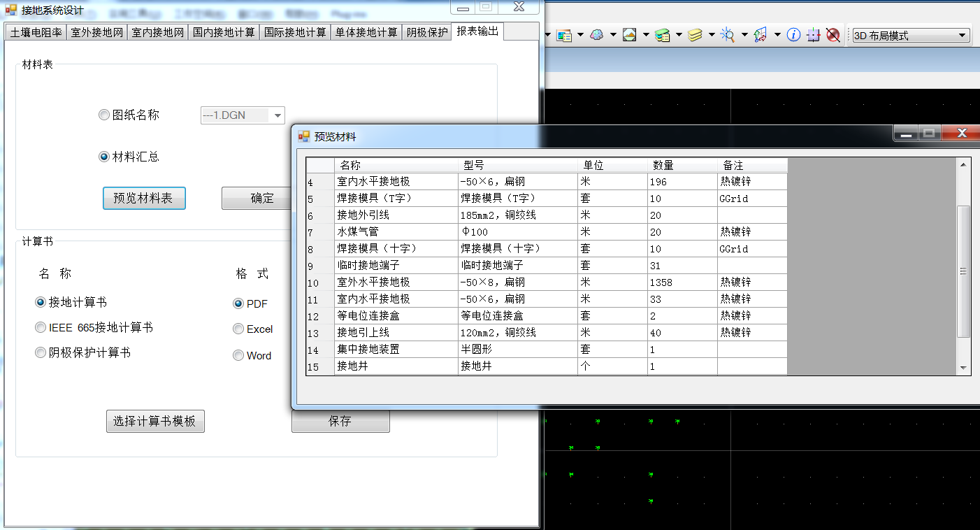The width and height of the screenshot is (980, 530).
Task: Click the stacked yellow layers icon
Action: click(x=695, y=35)
